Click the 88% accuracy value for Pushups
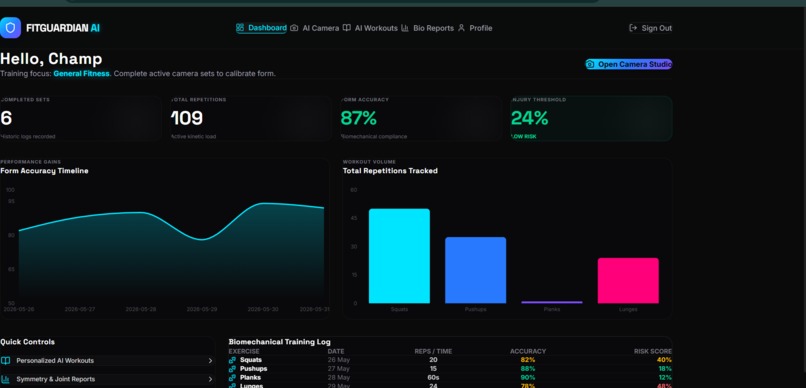The height and width of the screenshot is (388, 806). (527, 369)
